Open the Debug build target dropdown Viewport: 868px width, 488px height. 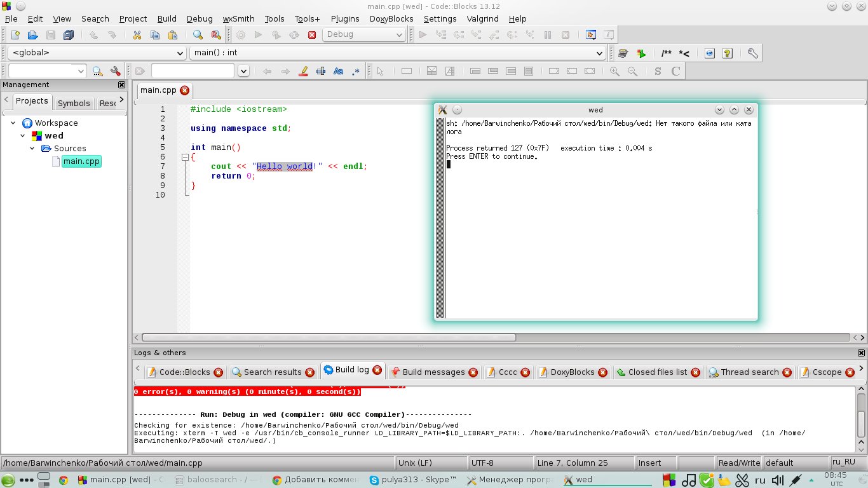pos(363,35)
